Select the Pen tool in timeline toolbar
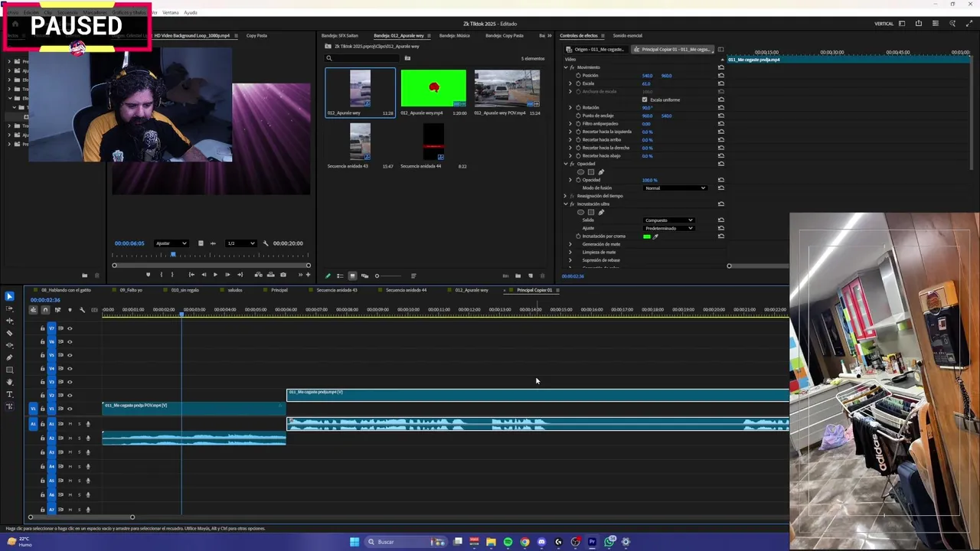Image resolution: width=980 pixels, height=551 pixels. pos(9,357)
